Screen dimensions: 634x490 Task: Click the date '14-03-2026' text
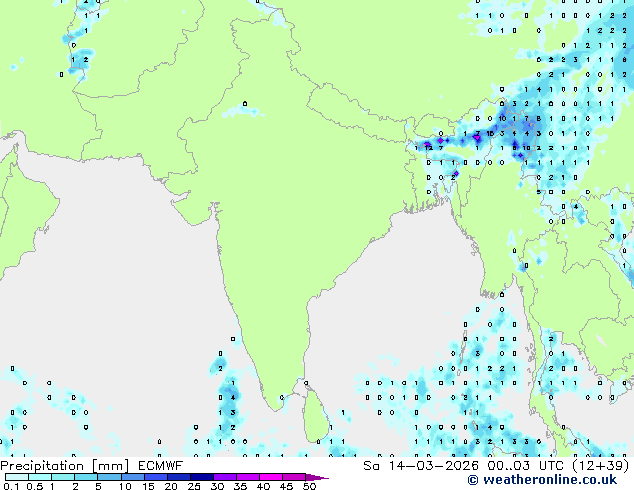tap(433, 466)
